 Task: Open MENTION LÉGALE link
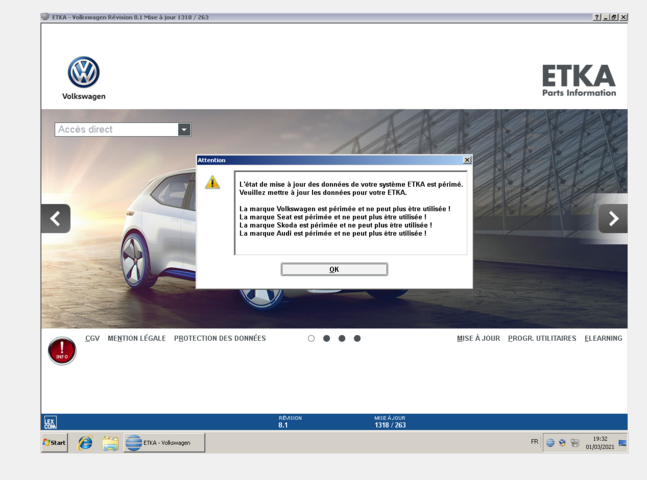pyautogui.click(x=137, y=338)
